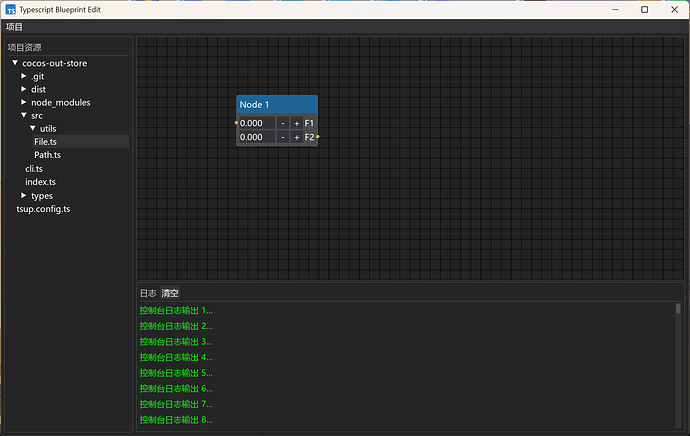The image size is (690, 436).
Task: Click the 日志 log label
Action: [x=148, y=293]
